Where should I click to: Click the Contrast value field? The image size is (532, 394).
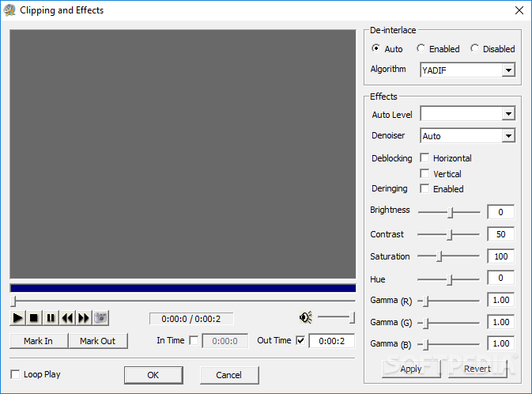tap(500, 234)
